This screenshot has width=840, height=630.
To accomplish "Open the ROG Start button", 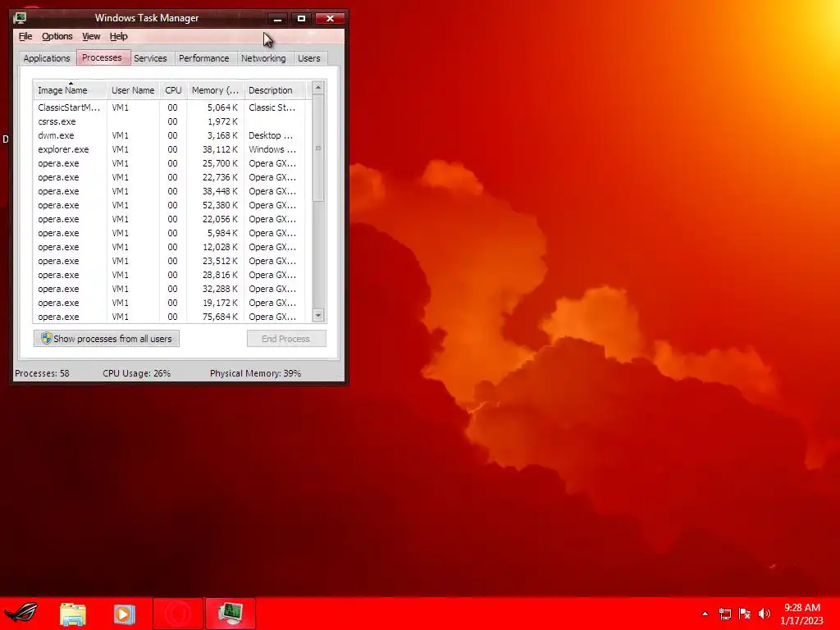I will (x=21, y=612).
